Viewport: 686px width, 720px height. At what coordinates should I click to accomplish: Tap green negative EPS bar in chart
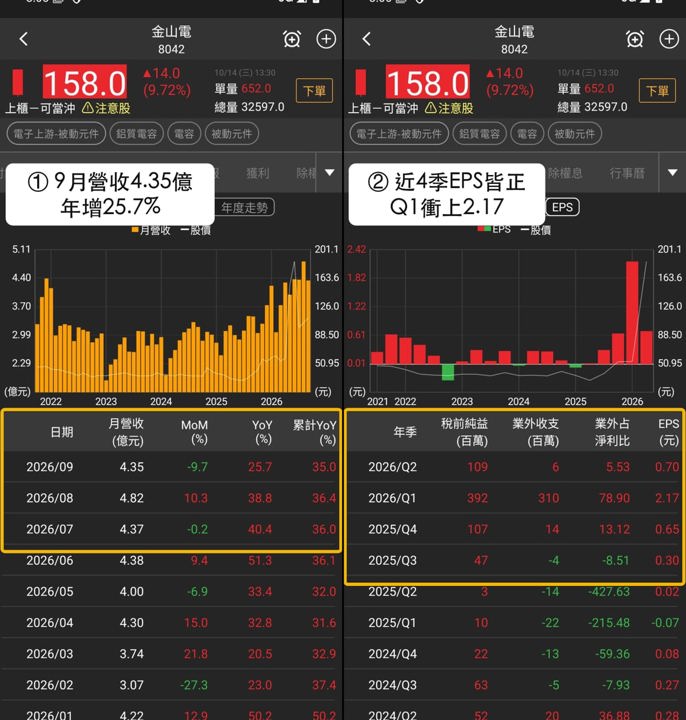[x=448, y=372]
